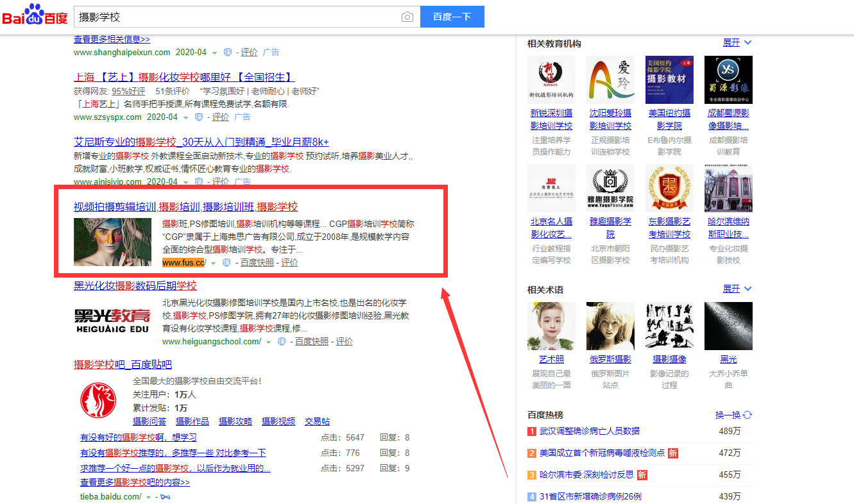
Task: Click the shield verification icon beside www.fus.cc
Action: click(x=226, y=263)
